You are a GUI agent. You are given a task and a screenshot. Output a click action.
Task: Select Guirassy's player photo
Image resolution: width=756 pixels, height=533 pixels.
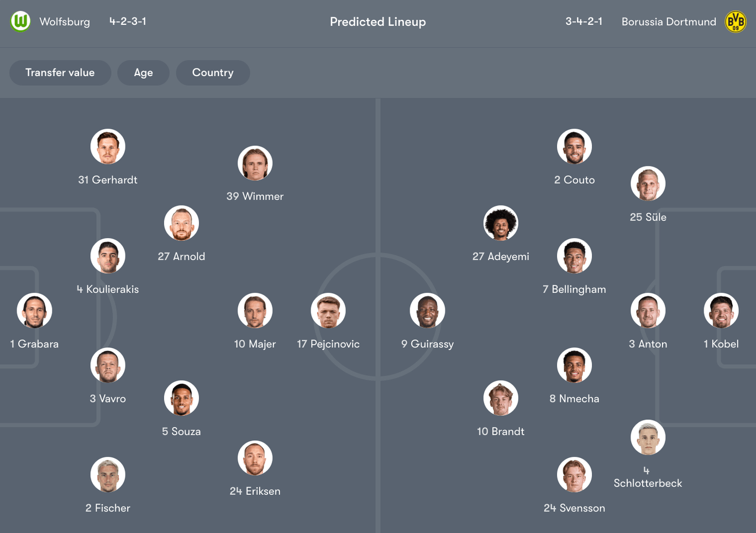tap(427, 310)
